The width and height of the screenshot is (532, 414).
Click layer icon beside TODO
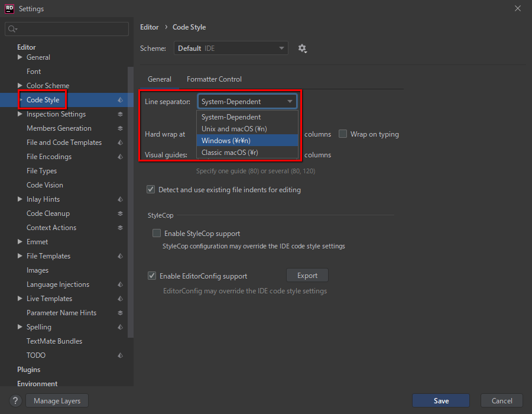click(x=120, y=355)
